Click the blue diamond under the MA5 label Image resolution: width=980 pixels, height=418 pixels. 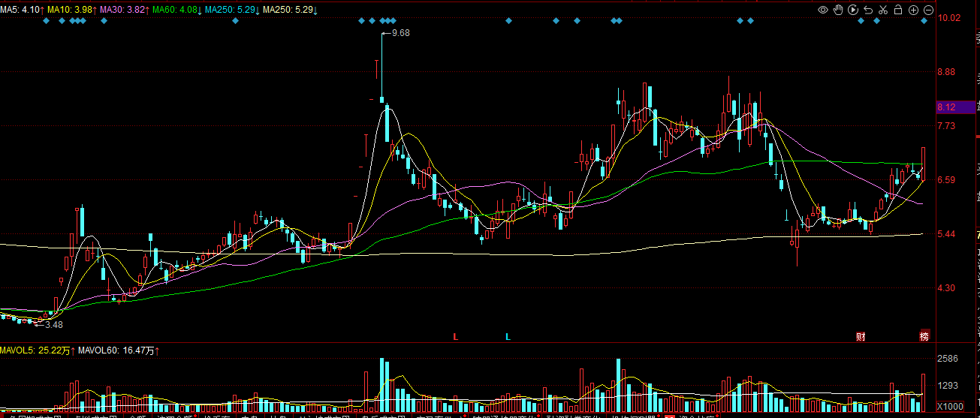pyautogui.click(x=46, y=21)
